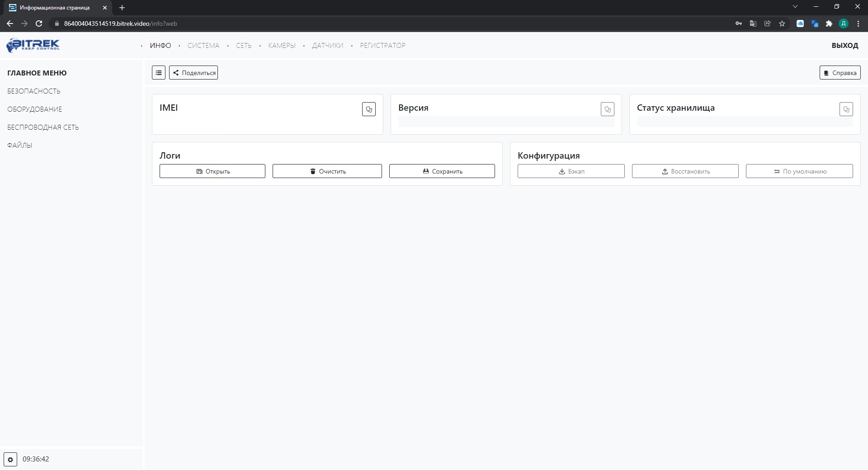Viewport: 868px width, 470px height.
Task: Open settings via the gear icon near the clock
Action: (10, 460)
